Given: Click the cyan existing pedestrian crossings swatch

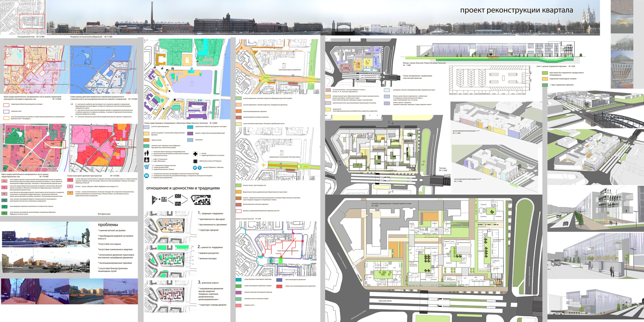Looking at the screenshot, I should pyautogui.click(x=239, y=279).
